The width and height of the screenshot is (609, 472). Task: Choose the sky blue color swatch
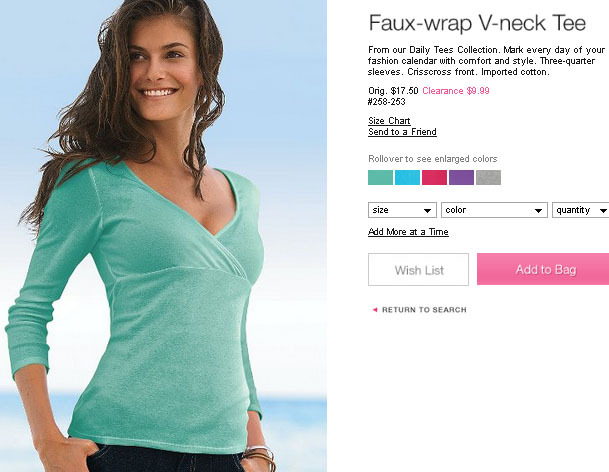(x=407, y=178)
